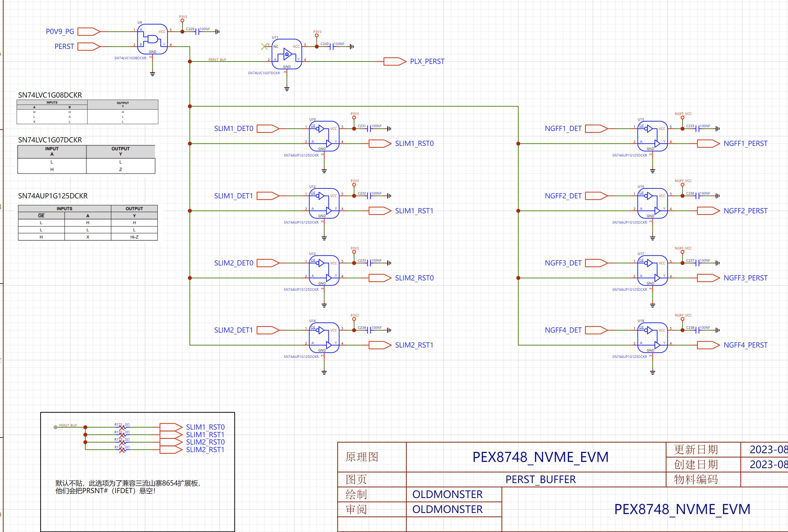Screen dimensions: 788x532
Task: Click capacitor C230 symbol
Action: click(332, 46)
